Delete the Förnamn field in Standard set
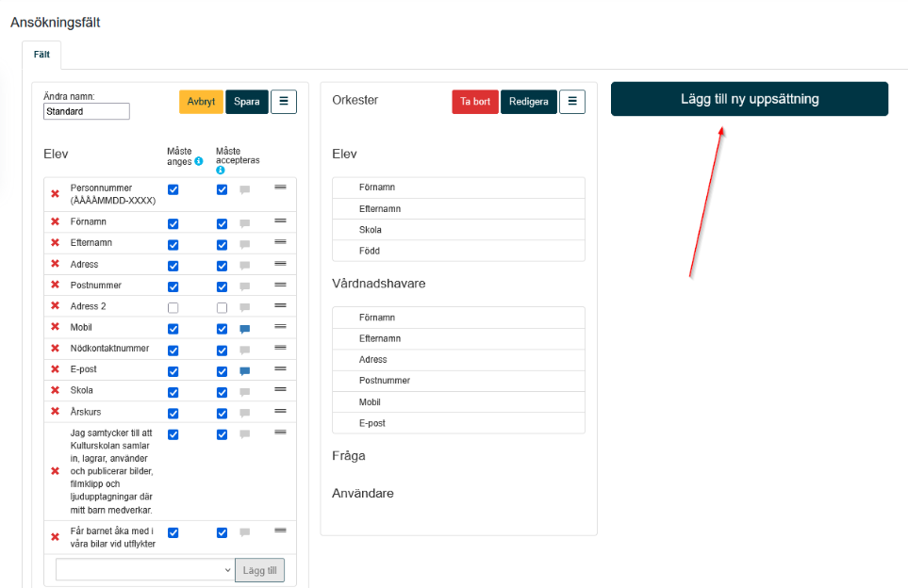Screen dimensions: 908x588 (x=55, y=221)
